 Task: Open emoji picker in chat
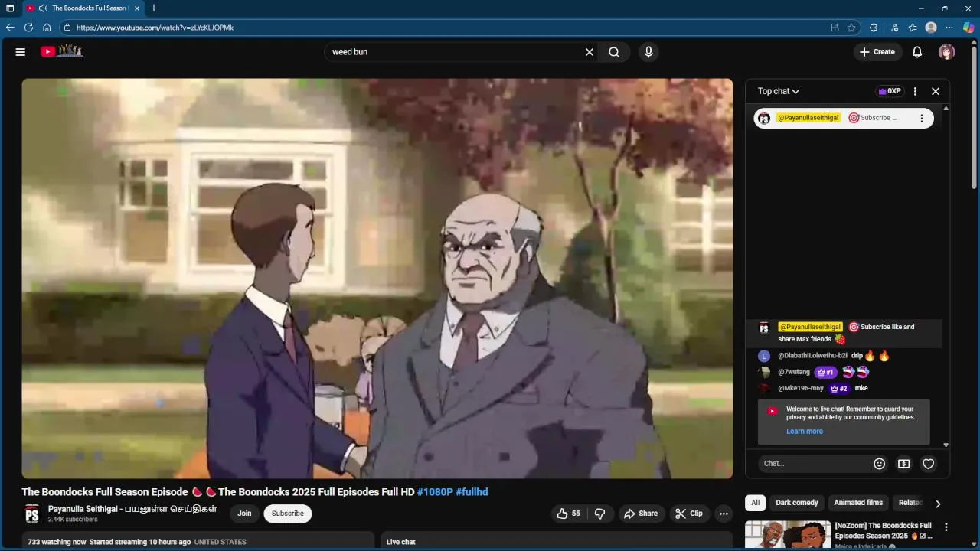click(880, 464)
